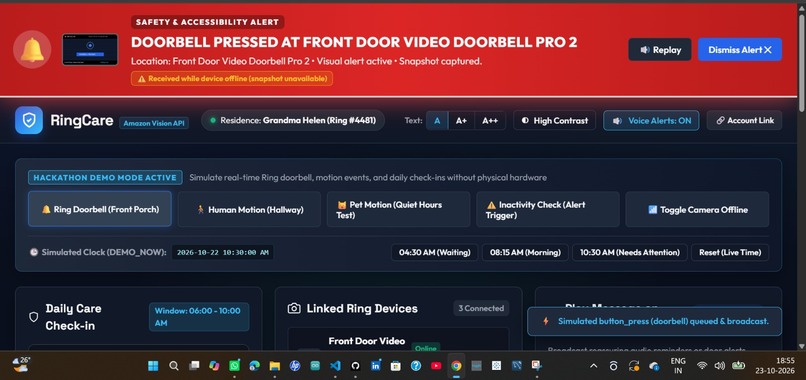Open Microsoft Store from the taskbar

coord(396,366)
